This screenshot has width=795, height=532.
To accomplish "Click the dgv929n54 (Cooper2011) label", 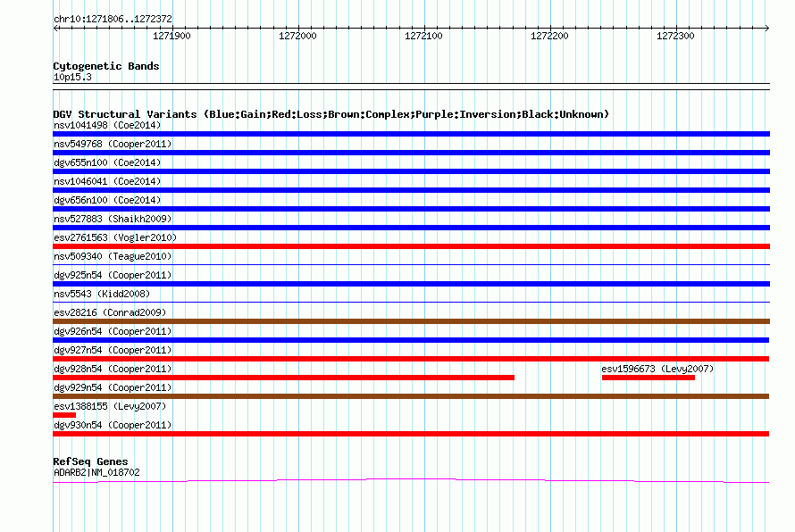I will point(113,387).
